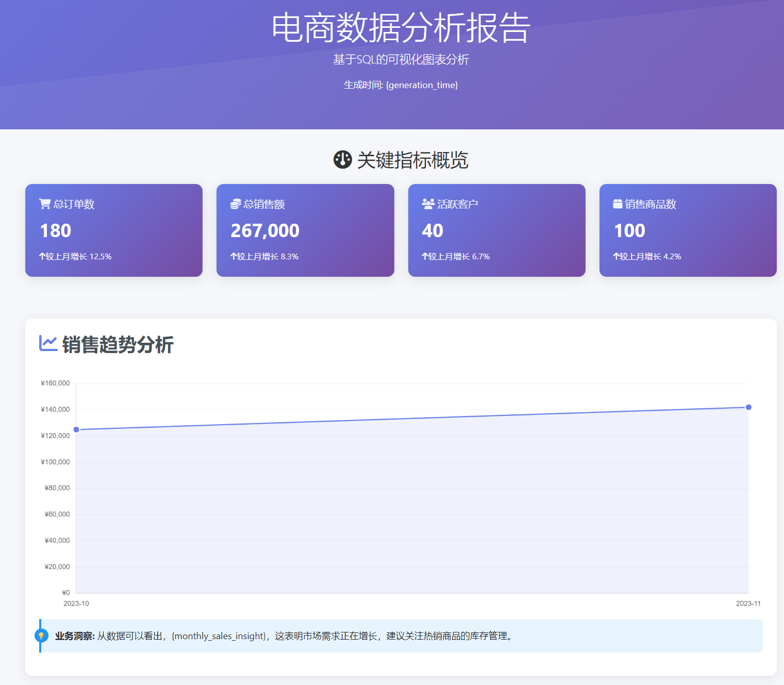The image size is (784, 685).
Task: Click the {generation_time} placeholder text
Action: [x=422, y=85]
